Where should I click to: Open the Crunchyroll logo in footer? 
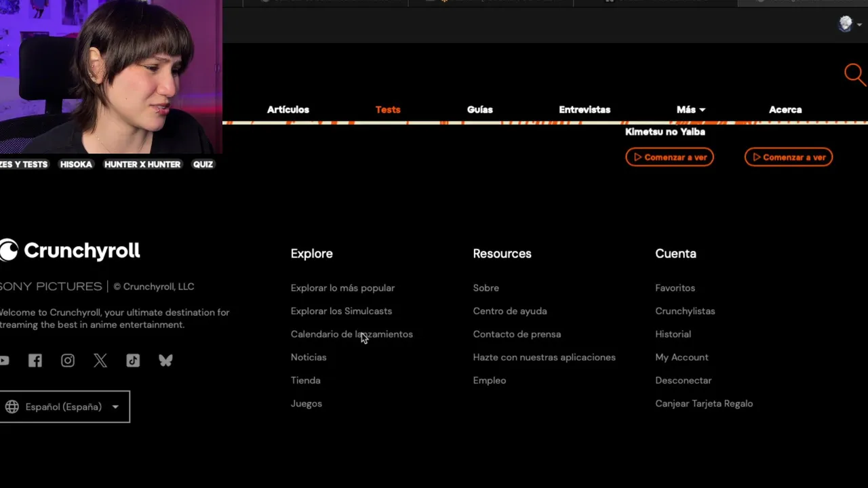(70, 251)
